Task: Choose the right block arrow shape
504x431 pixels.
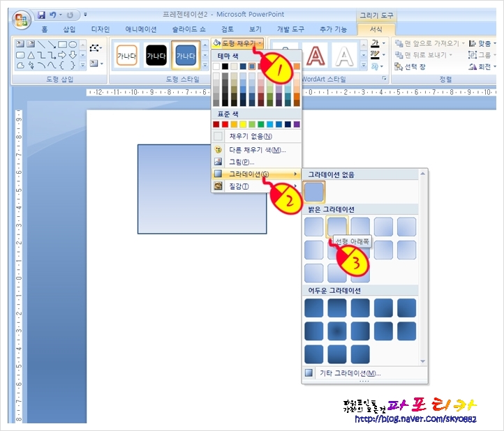Action: pyautogui.click(x=62, y=55)
